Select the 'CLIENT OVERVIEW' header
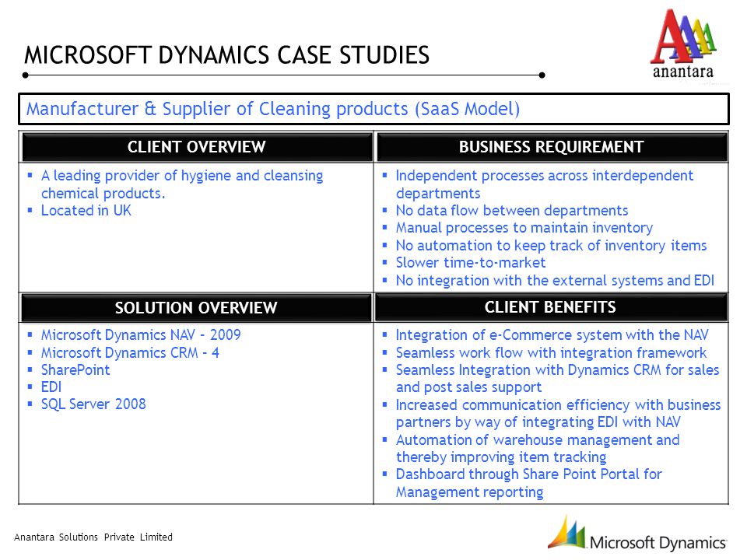This screenshot has height=560, width=747. 196,147
